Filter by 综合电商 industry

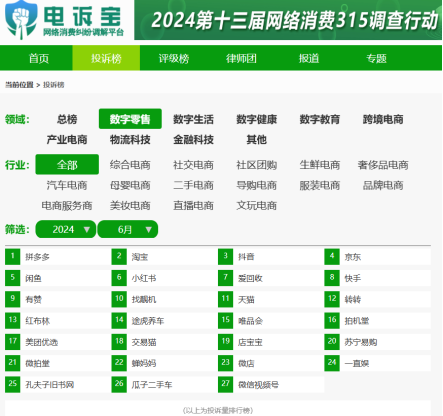[x=130, y=165]
